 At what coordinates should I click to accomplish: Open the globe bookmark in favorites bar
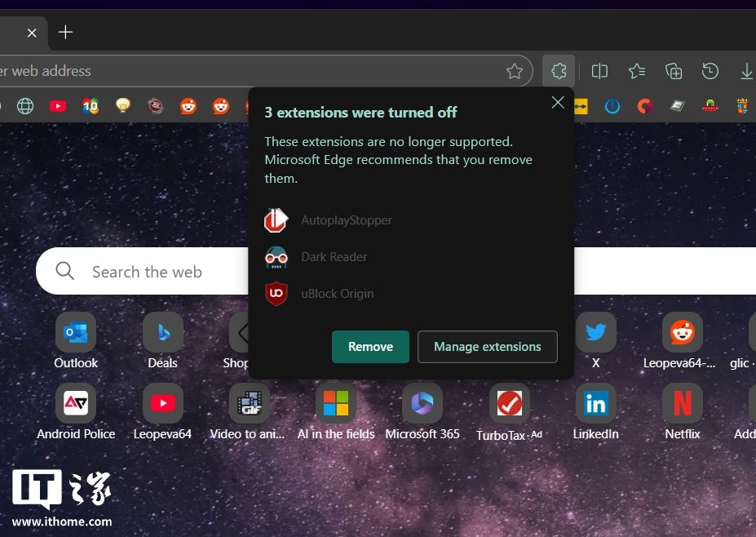[25, 105]
